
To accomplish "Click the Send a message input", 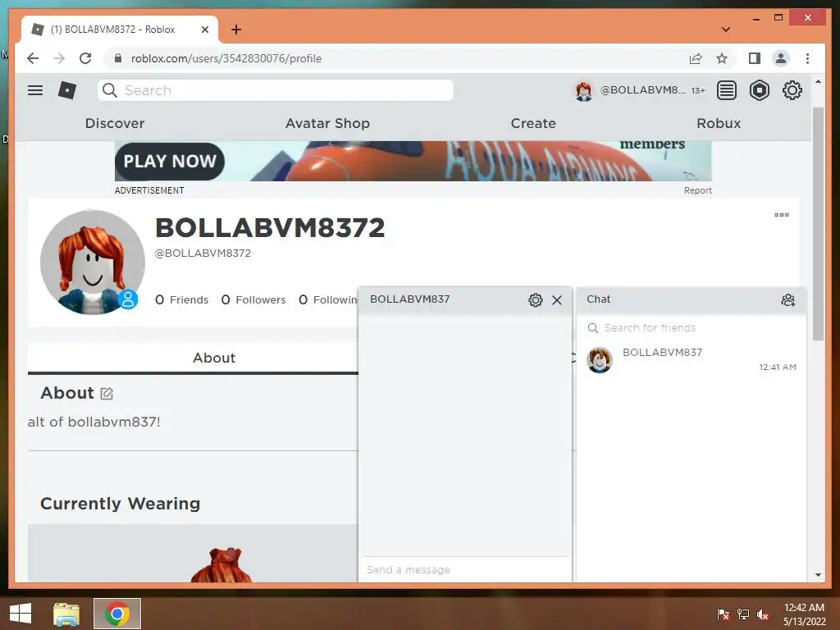I will (465, 569).
